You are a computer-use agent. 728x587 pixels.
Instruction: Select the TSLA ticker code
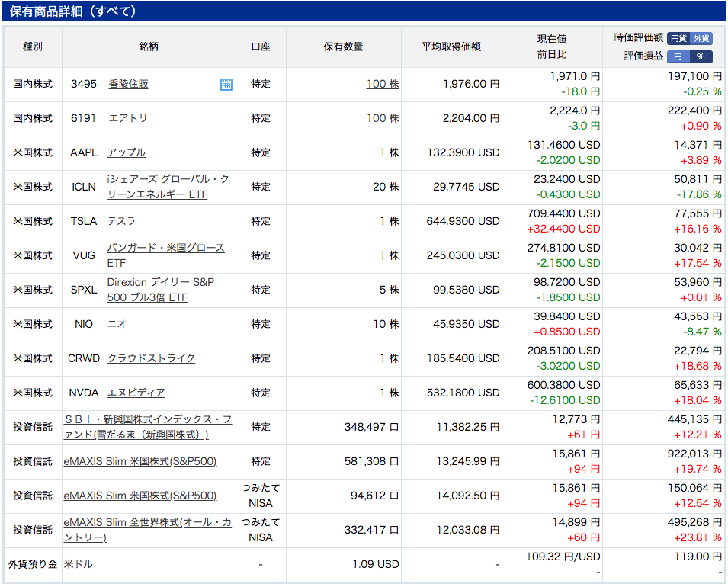click(x=84, y=222)
